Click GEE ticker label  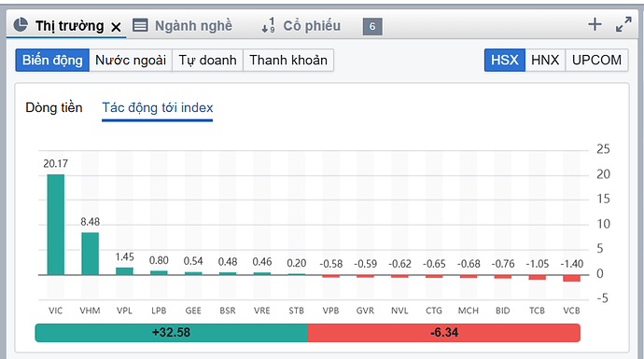[193, 311]
